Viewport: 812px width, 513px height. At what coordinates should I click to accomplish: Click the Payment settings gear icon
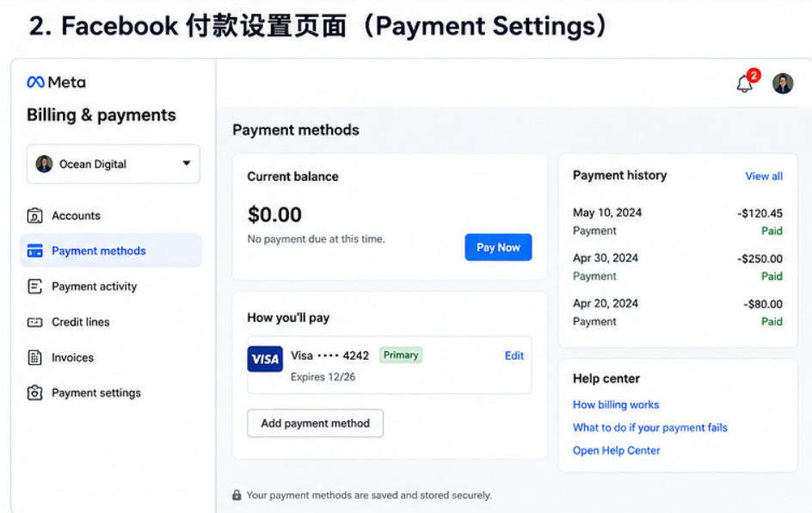(x=34, y=392)
